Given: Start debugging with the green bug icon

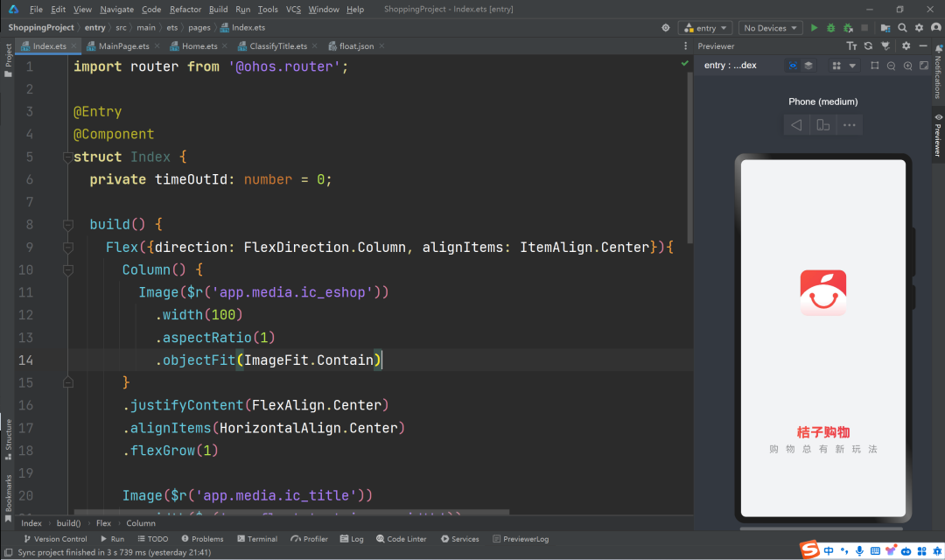Looking at the screenshot, I should coord(831,28).
